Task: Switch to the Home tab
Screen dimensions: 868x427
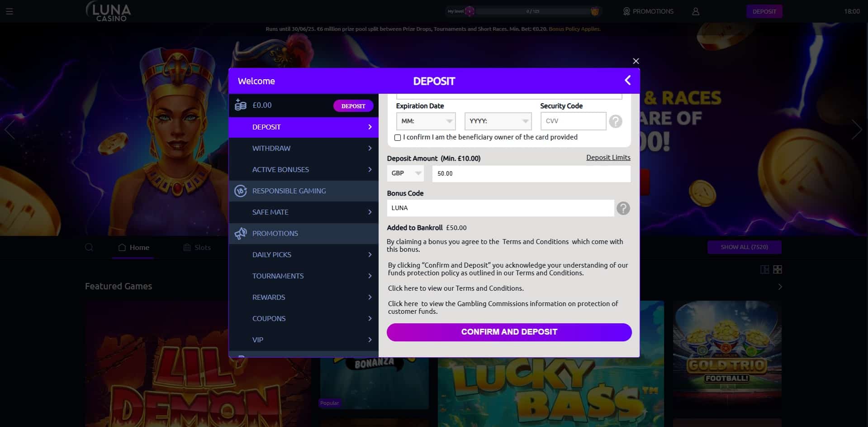Action: click(x=133, y=248)
